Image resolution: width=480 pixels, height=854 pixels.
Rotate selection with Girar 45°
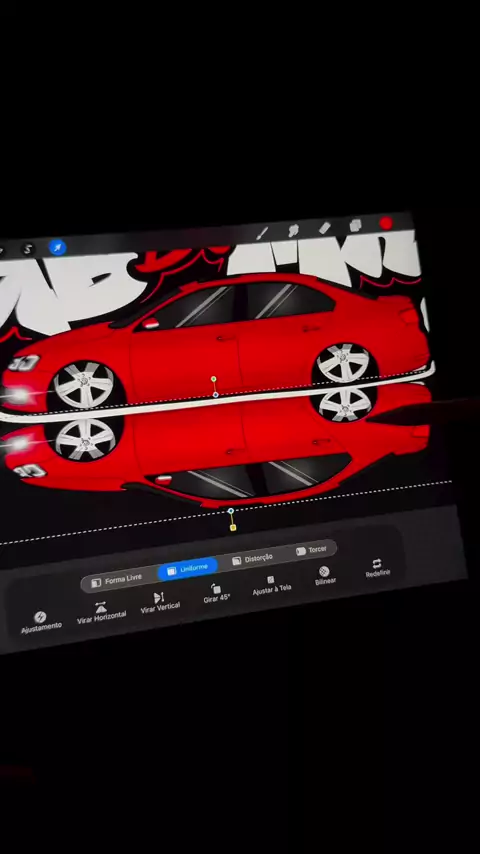pos(216,594)
